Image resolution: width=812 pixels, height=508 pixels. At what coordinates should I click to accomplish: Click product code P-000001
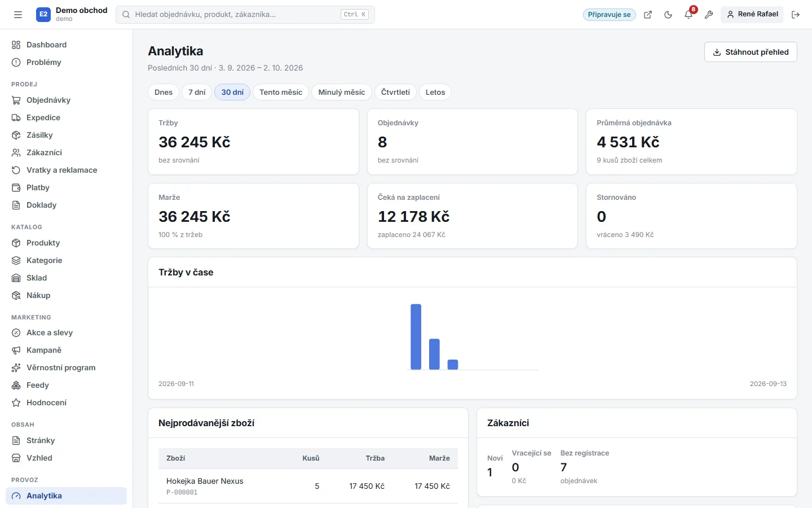click(182, 492)
